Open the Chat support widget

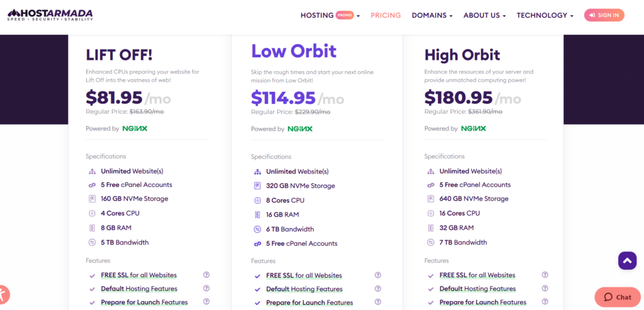coord(618,297)
